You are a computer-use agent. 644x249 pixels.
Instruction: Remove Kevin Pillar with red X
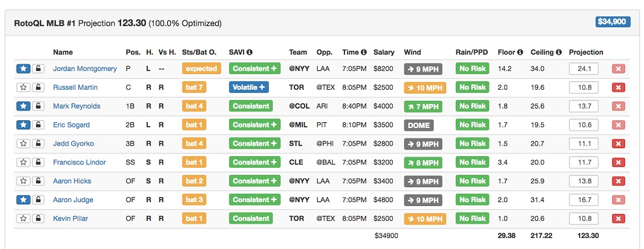click(618, 218)
